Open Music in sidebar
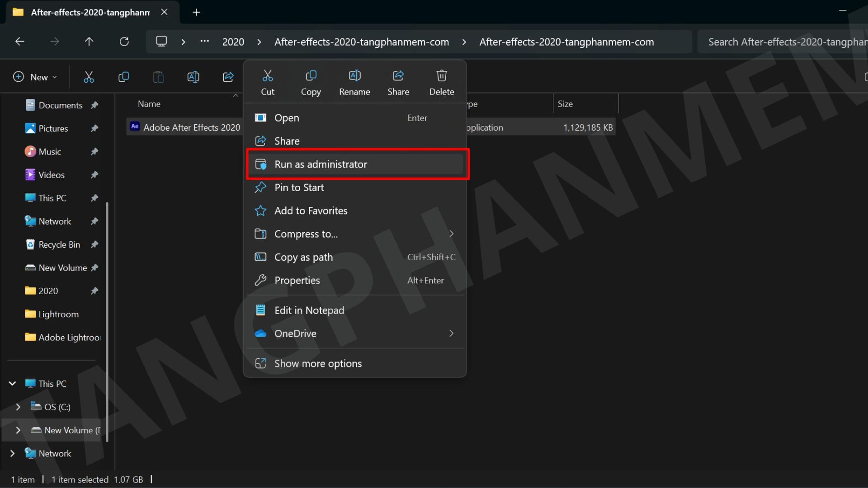This screenshot has width=868, height=488. 50,152
